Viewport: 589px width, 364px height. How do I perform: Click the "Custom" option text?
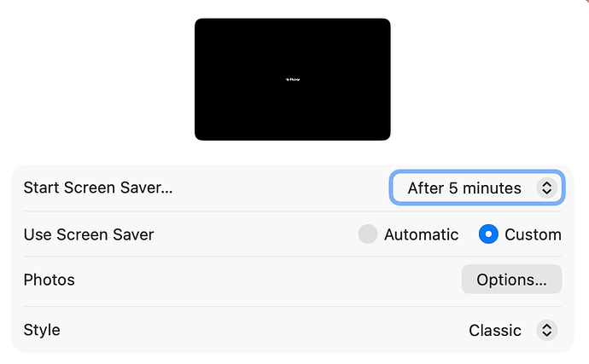[534, 234]
